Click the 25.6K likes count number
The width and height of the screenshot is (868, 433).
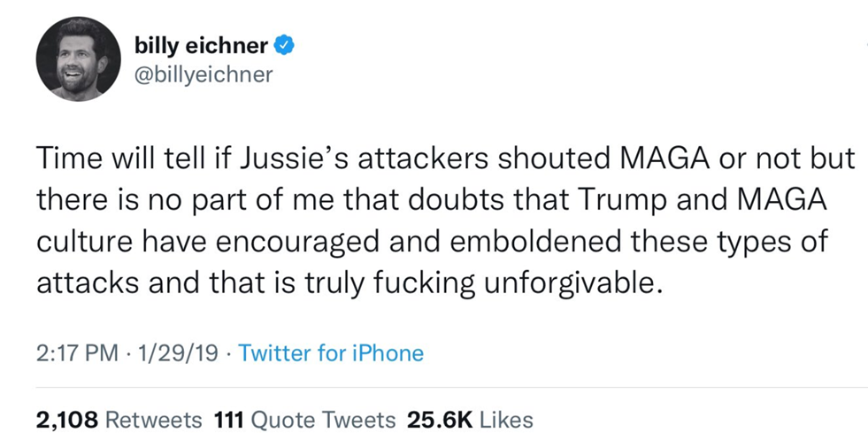pos(439,418)
